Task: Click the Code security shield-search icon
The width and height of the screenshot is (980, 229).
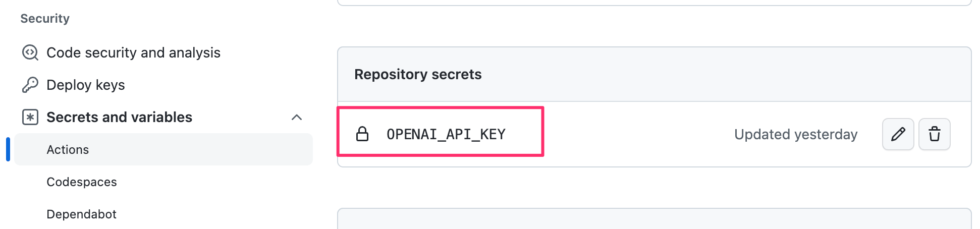Action: click(x=30, y=52)
